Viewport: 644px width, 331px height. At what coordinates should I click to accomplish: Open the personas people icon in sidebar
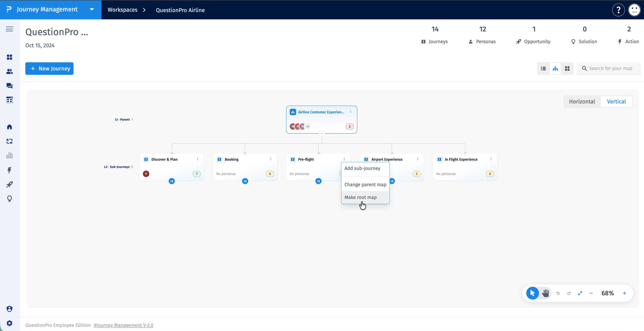pyautogui.click(x=9, y=72)
